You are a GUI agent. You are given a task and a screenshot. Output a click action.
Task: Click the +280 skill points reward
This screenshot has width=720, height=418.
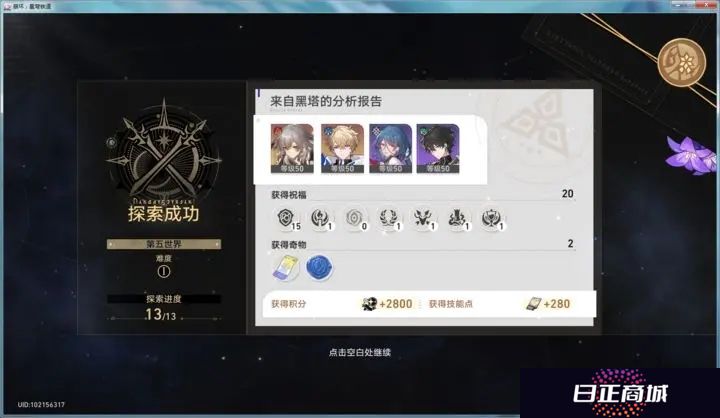click(x=548, y=304)
